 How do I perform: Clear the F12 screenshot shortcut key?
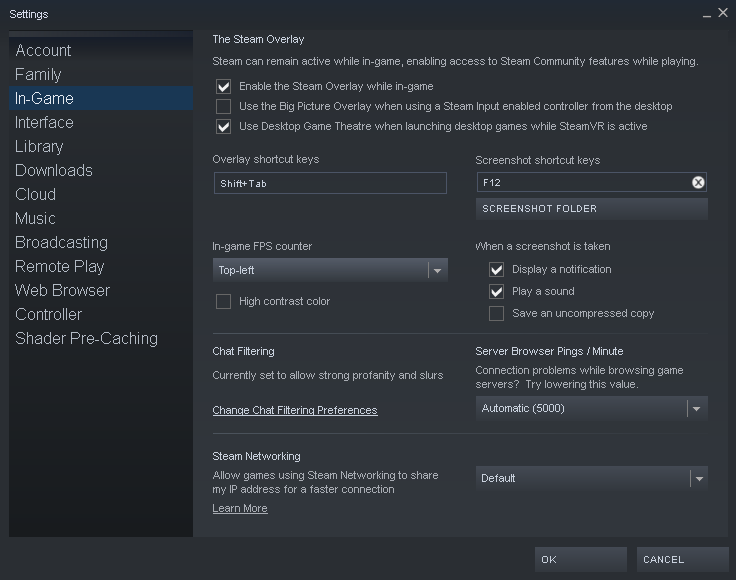(698, 182)
